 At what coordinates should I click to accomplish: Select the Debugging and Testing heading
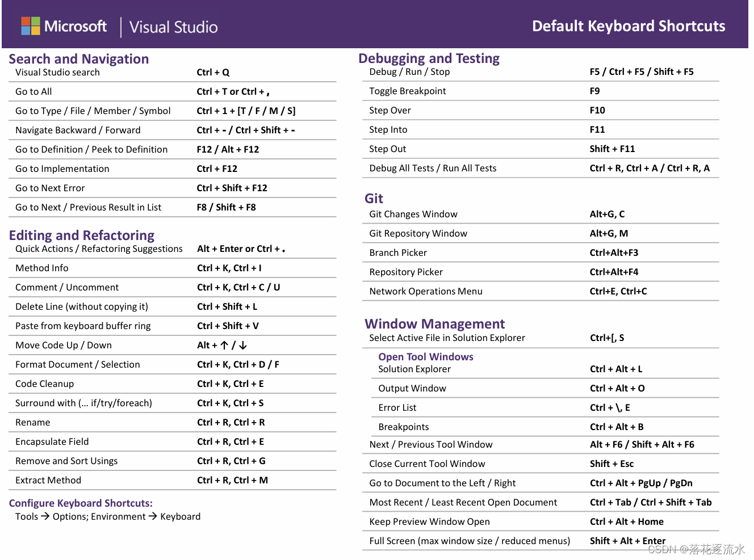tap(429, 58)
